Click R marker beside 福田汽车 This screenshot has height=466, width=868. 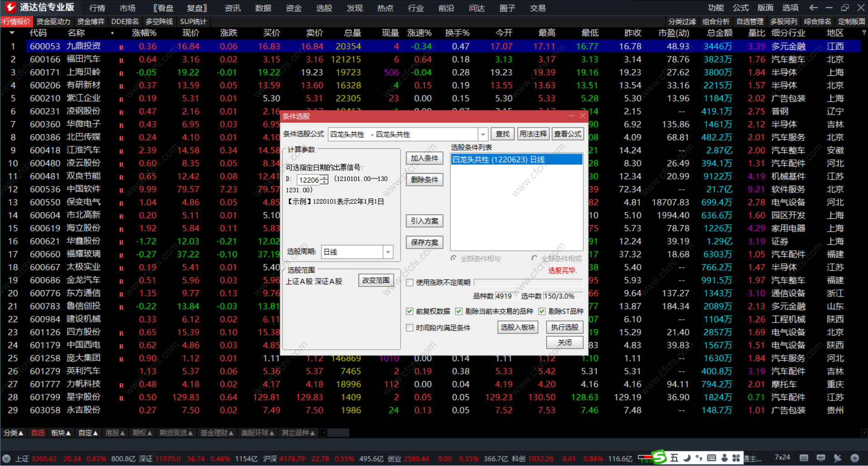coord(121,61)
